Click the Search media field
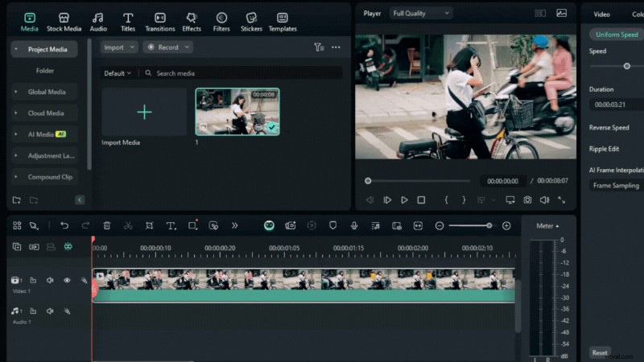Screen dimensions: 644x362 242,73
